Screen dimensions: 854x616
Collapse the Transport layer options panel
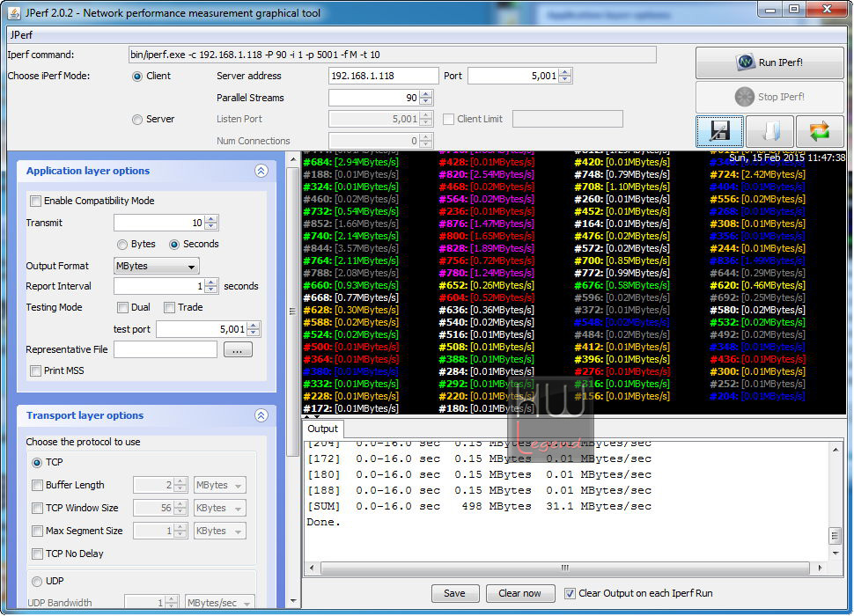(261, 415)
